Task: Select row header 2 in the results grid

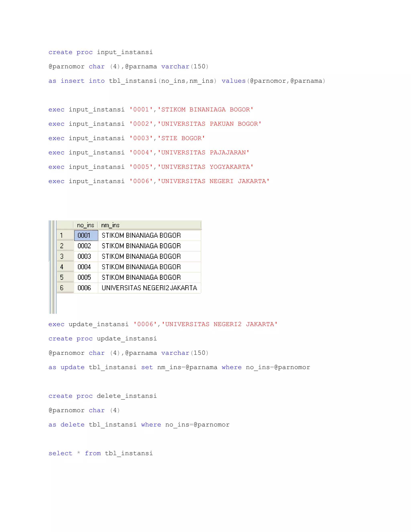Action: point(65,246)
